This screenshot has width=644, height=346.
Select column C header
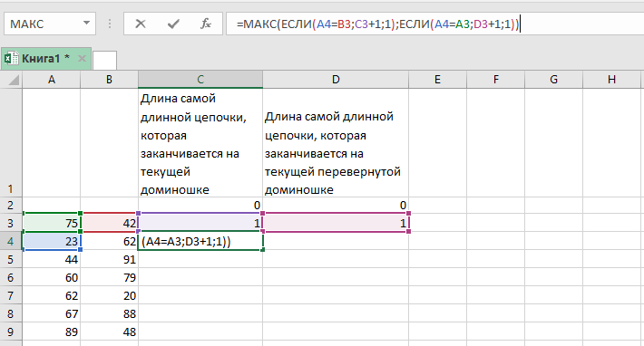[200, 80]
